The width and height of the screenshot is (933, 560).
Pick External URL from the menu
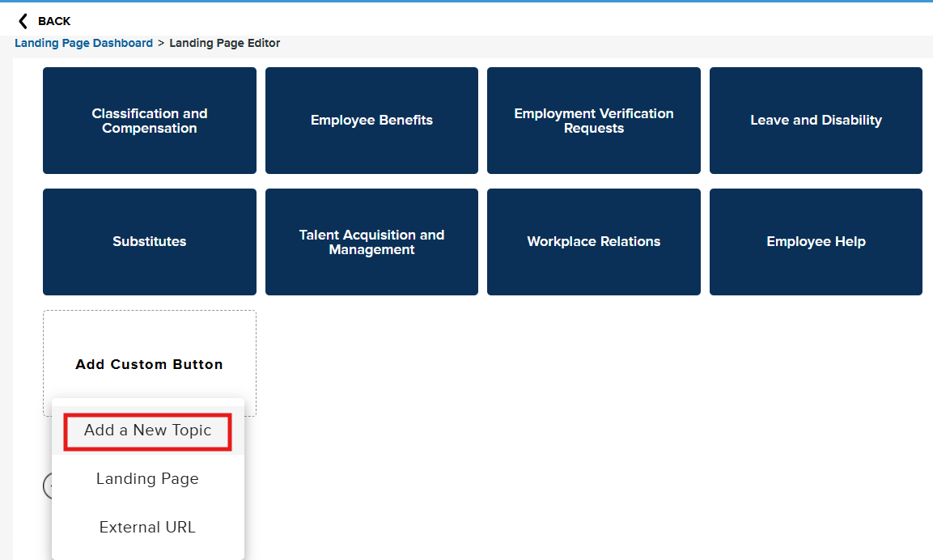(147, 527)
